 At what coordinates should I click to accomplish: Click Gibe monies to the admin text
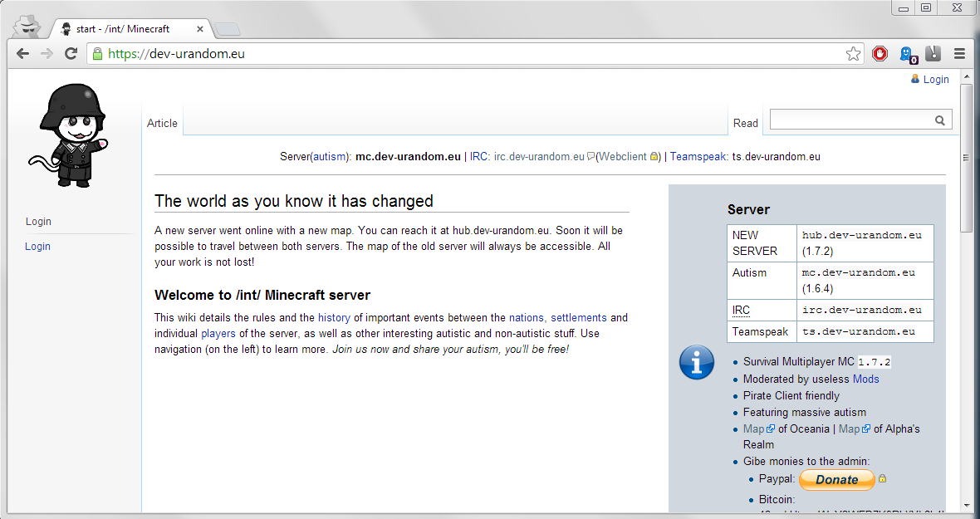(x=806, y=462)
